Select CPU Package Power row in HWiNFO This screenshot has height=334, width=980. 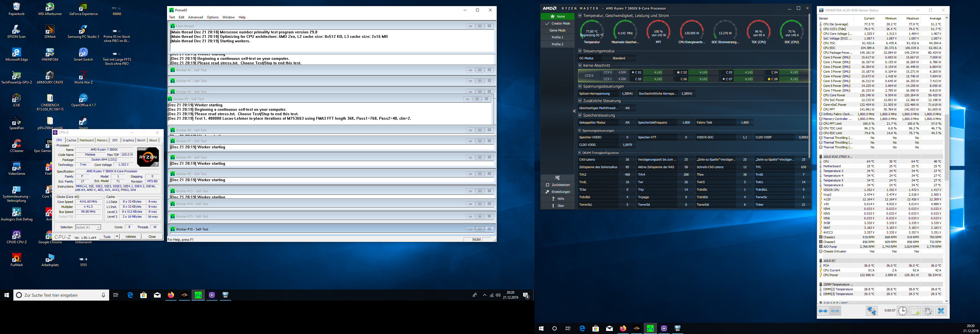point(881,53)
